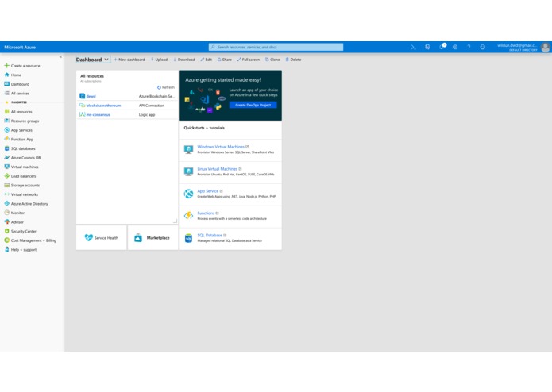
Task: Open the notifications bell
Action: coord(442,47)
